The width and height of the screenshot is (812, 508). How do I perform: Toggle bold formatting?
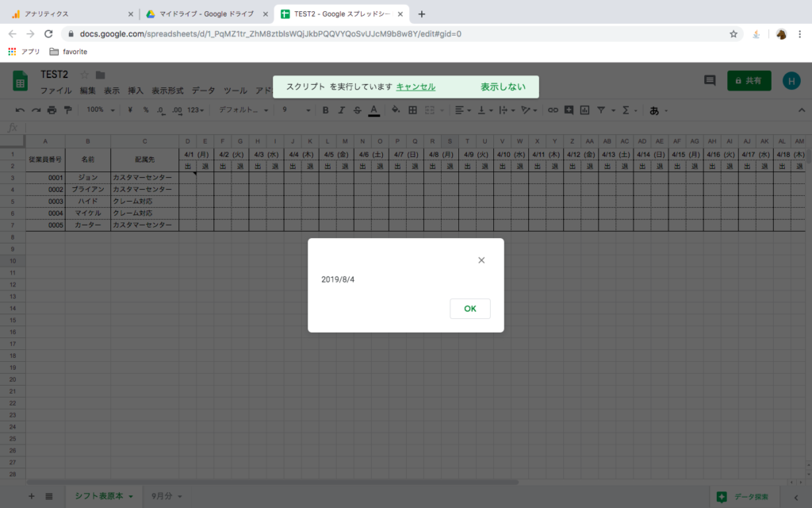click(x=327, y=110)
